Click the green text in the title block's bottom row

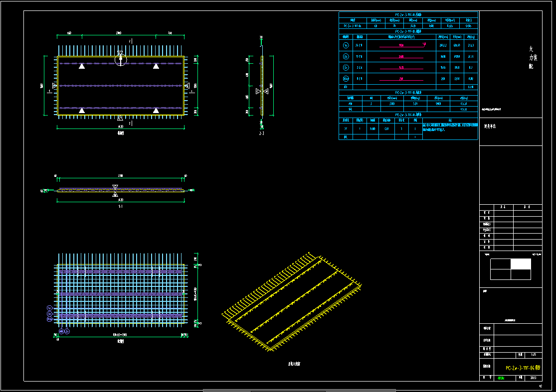click(501, 378)
